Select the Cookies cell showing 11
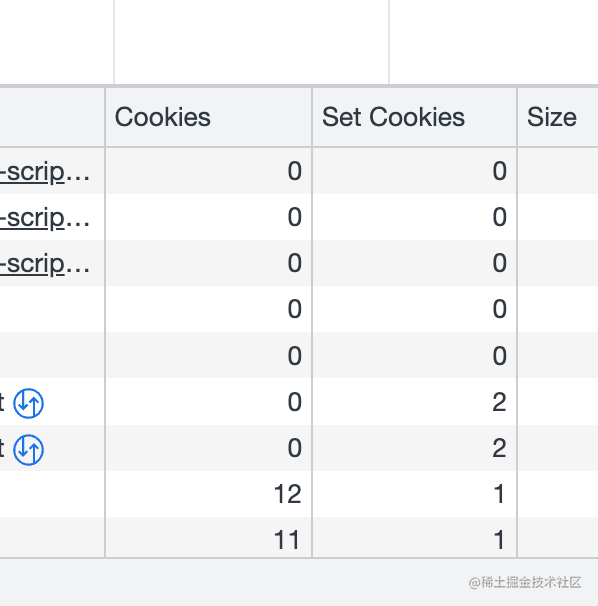The width and height of the screenshot is (598, 606). [x=208, y=538]
